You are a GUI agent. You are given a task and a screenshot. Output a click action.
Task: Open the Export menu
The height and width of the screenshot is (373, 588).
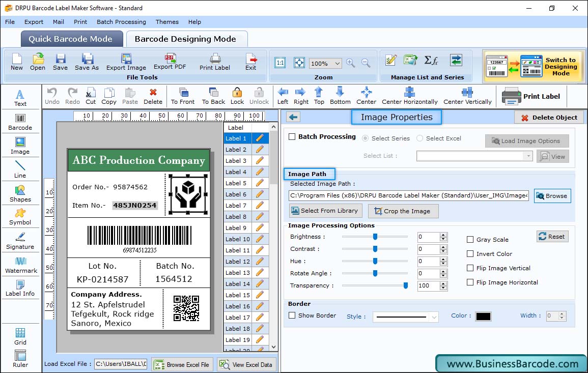34,22
